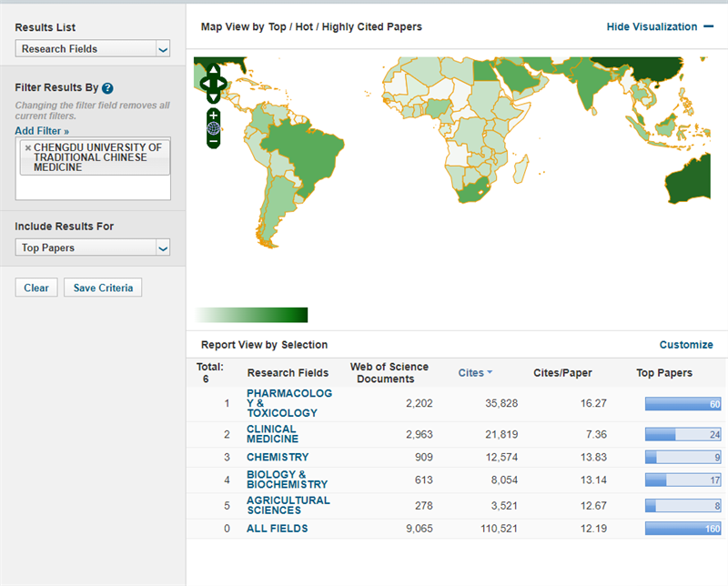Pan the map down with the down arrow
Viewport: 728px width, 586px height.
(x=213, y=97)
